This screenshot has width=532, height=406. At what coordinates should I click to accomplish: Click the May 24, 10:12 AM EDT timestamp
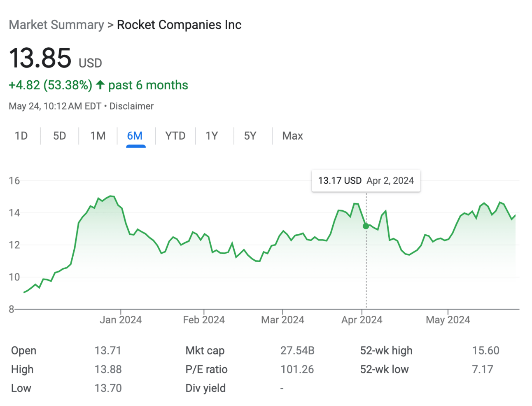(x=55, y=106)
